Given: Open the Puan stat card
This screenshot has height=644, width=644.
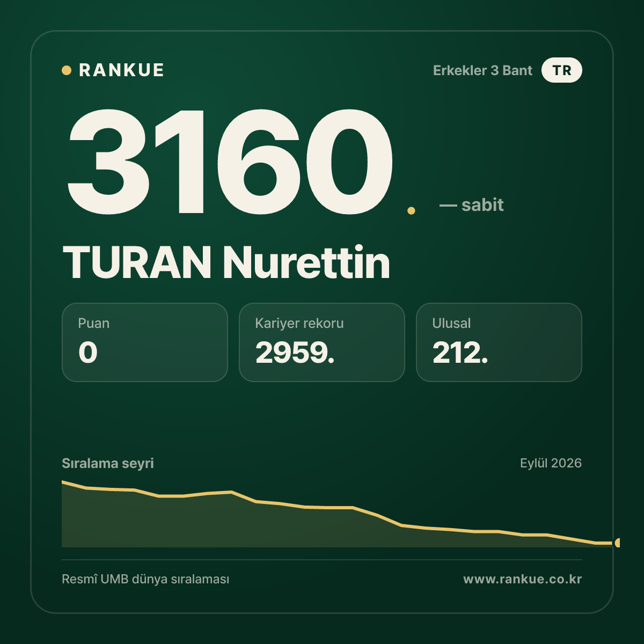Looking at the screenshot, I should coord(145,342).
